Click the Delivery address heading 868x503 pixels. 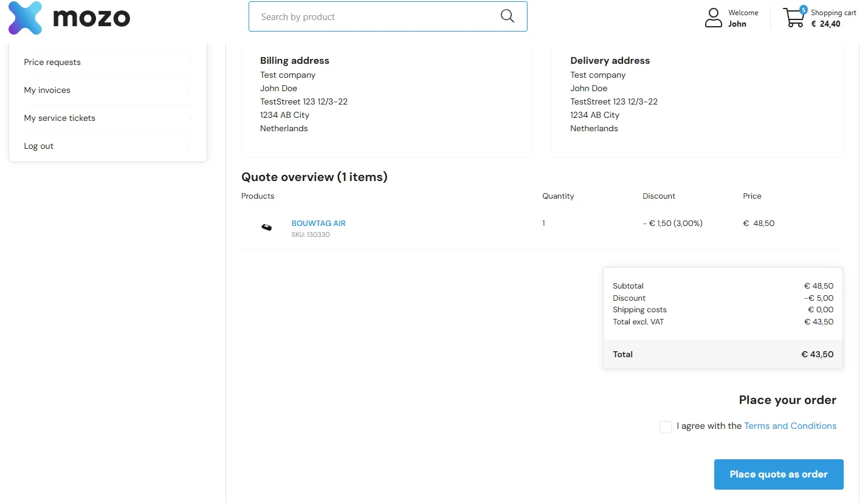tap(610, 61)
